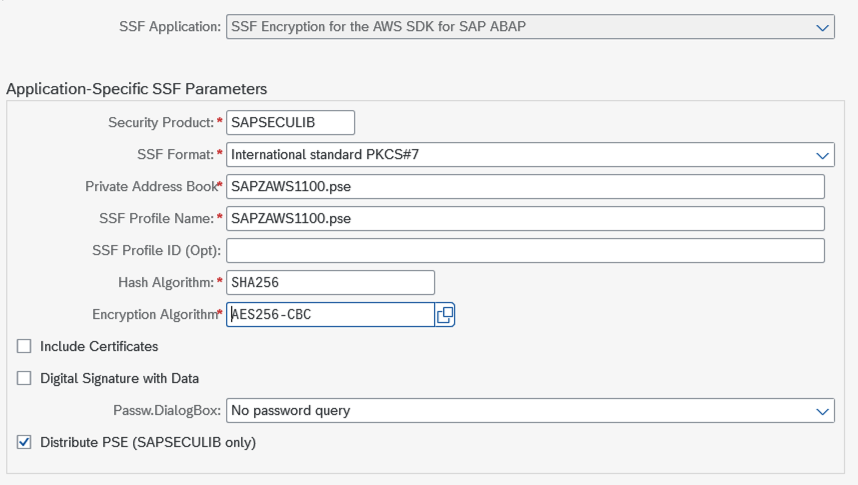Image resolution: width=858 pixels, height=485 pixels.
Task: Click the "Include Certificates" label text
Action: pyautogui.click(x=99, y=346)
